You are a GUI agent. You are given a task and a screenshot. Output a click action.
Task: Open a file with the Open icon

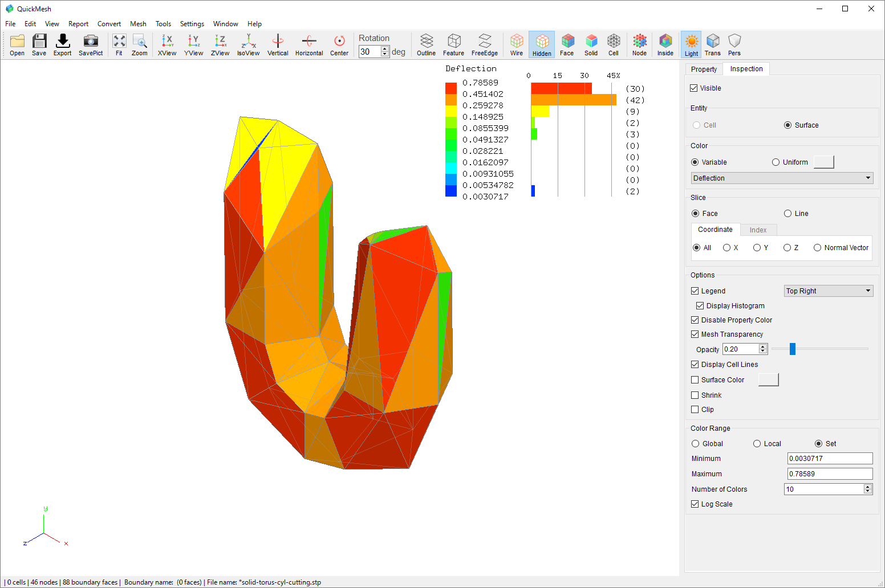pos(17,44)
